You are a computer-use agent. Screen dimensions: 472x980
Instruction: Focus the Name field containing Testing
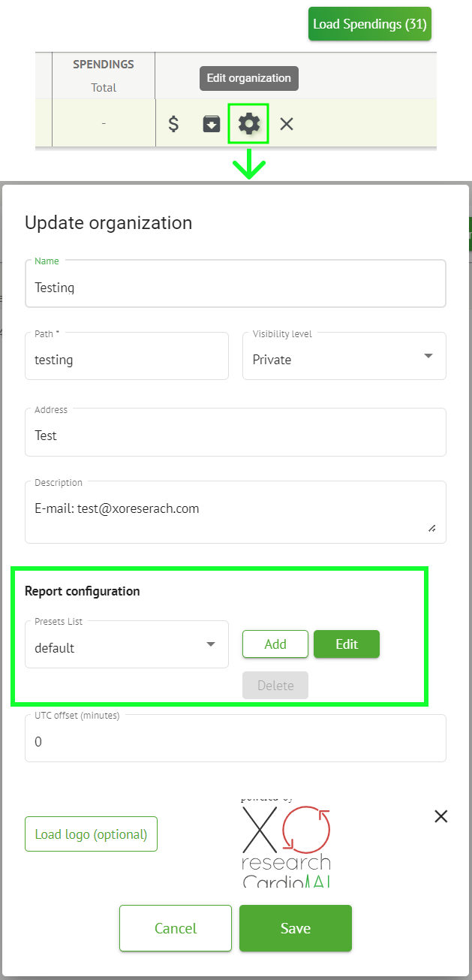(236, 287)
